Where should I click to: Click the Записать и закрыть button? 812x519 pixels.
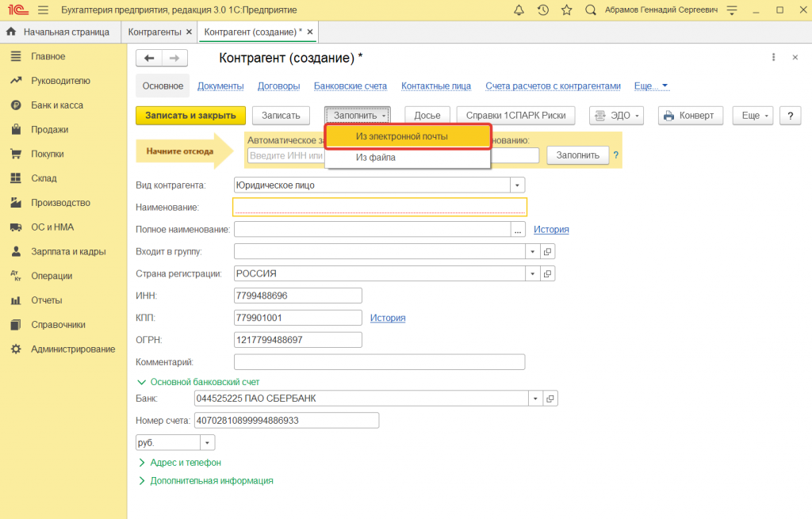pyautogui.click(x=191, y=115)
